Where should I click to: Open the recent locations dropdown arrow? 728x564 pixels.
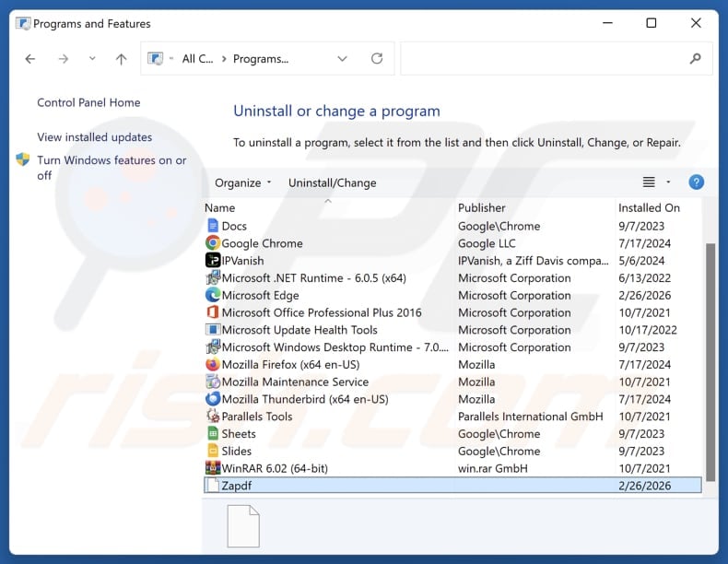[92, 58]
